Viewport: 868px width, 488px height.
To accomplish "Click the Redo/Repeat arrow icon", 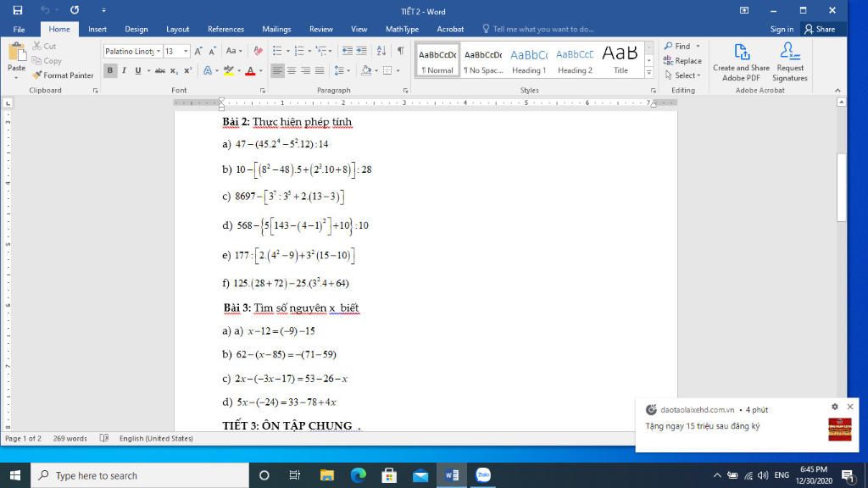I will (x=75, y=10).
